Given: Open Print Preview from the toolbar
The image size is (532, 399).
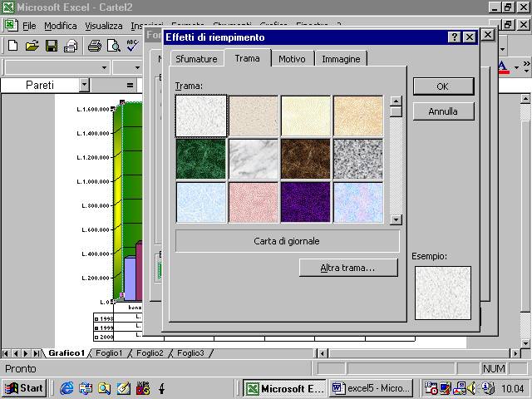Looking at the screenshot, I should (114, 46).
